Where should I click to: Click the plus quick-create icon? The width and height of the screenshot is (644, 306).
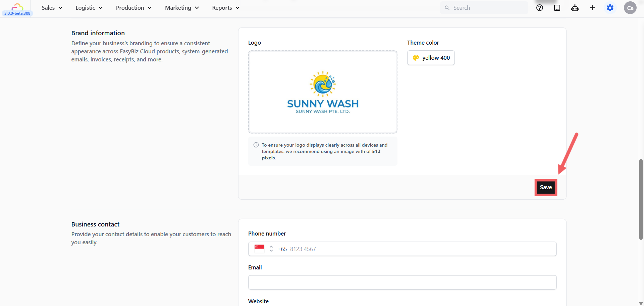click(593, 8)
